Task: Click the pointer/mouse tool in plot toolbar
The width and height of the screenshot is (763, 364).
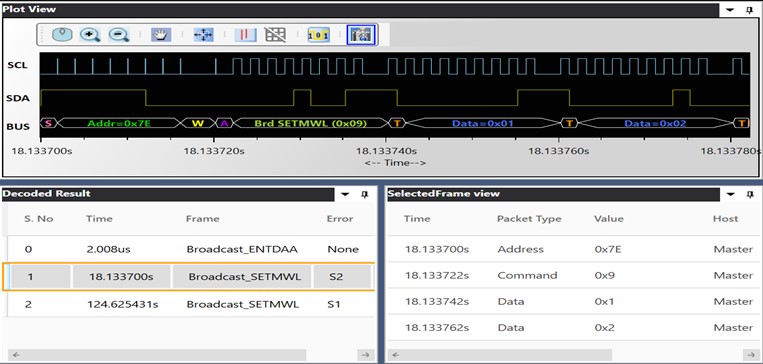Action: 62,35
